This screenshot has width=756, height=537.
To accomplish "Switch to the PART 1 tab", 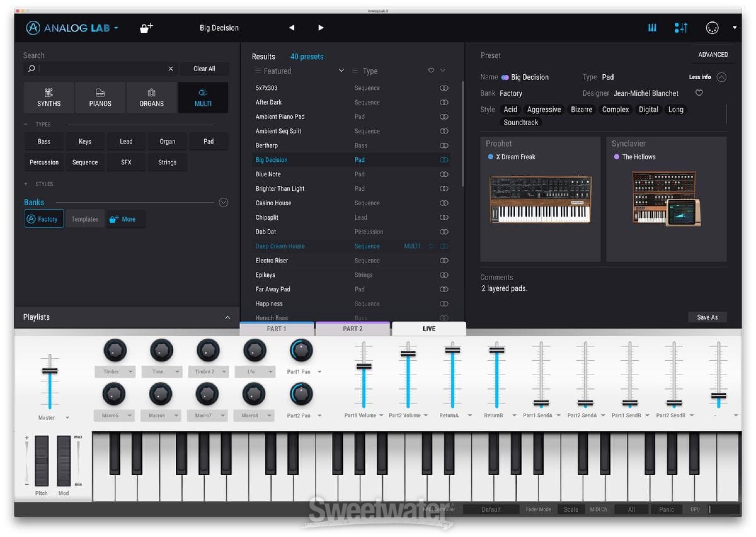I will [277, 329].
